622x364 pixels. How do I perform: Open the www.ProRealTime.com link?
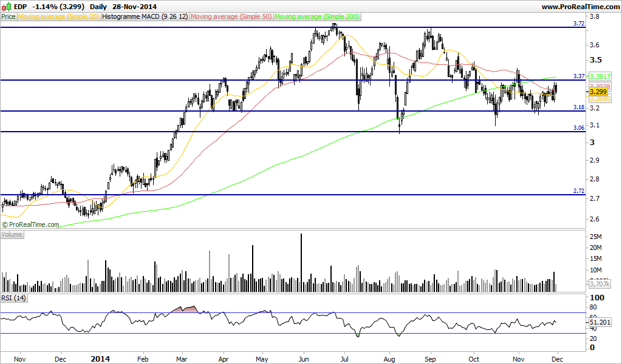581,6
